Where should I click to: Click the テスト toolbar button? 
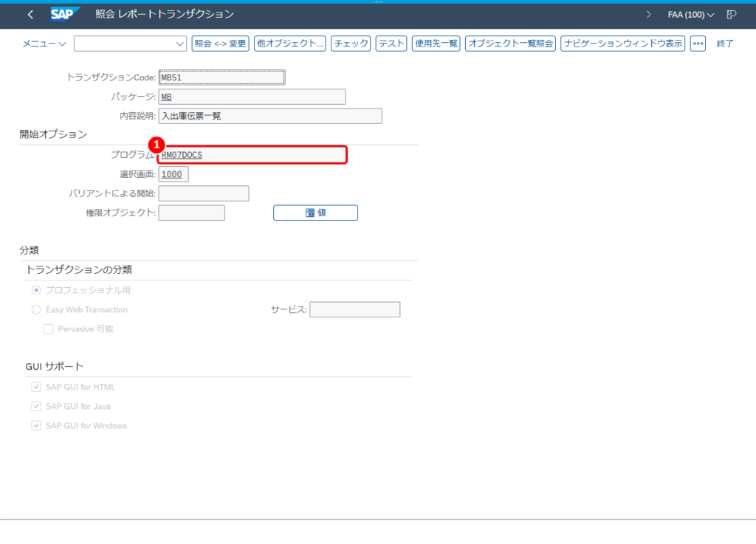tap(391, 44)
